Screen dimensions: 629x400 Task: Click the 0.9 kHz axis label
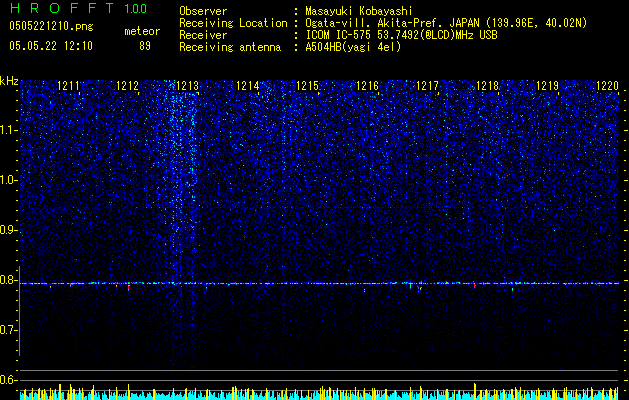[9, 230]
